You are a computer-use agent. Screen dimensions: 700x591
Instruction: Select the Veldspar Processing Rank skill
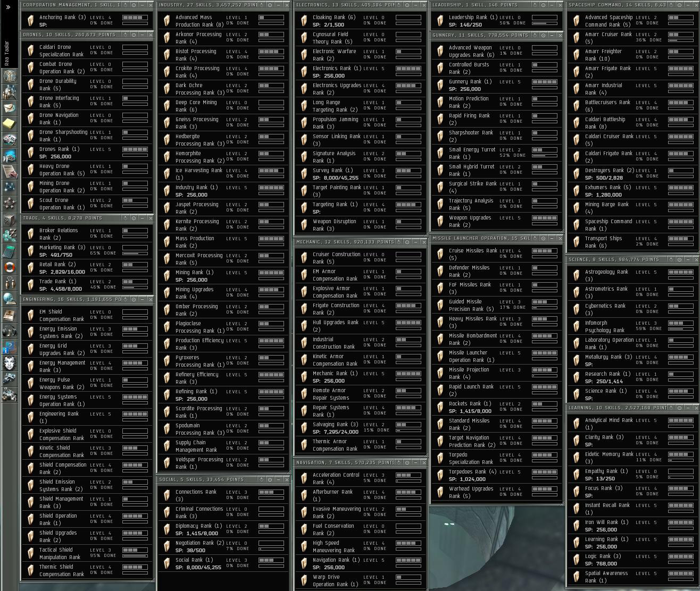224,463
